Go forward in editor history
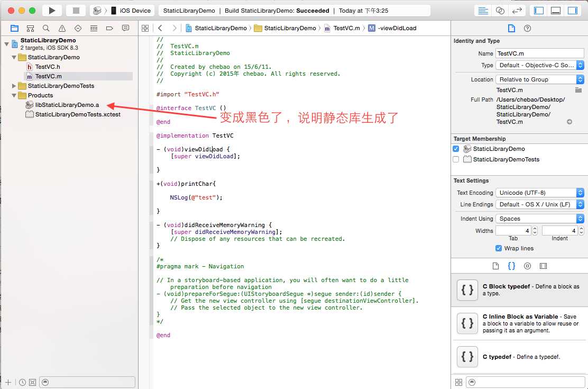The image size is (588, 389). pyautogui.click(x=174, y=28)
